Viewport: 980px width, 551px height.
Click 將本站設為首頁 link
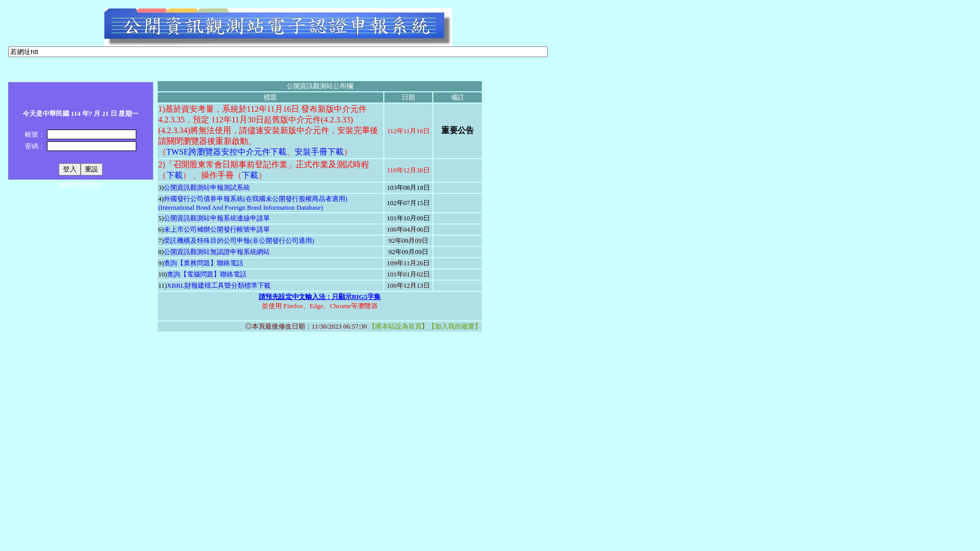click(398, 327)
